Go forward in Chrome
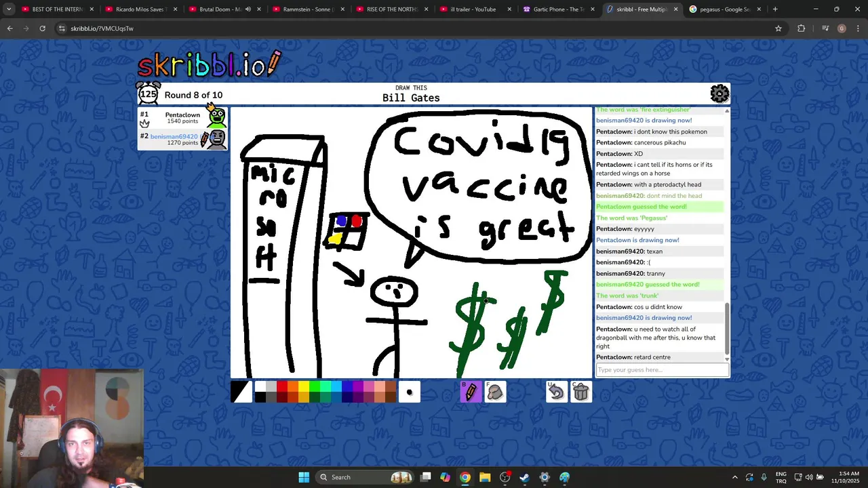This screenshot has height=488, width=868. 26,28
